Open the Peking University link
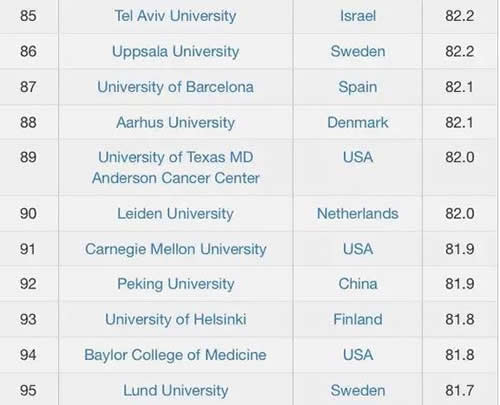 point(176,284)
